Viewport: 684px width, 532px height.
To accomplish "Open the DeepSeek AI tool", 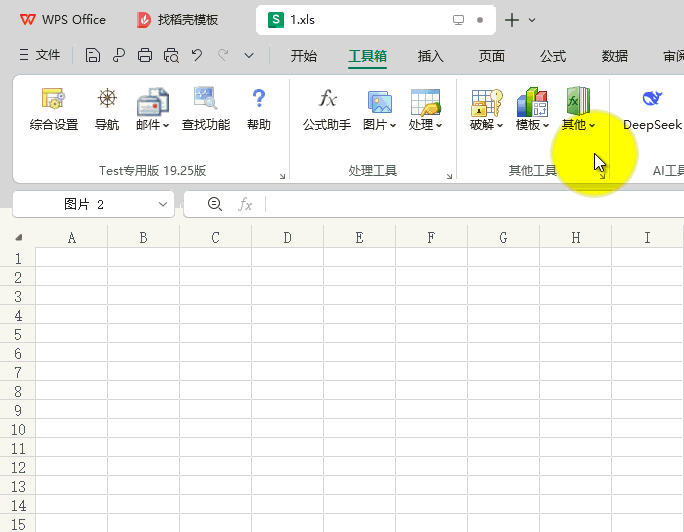I will tap(652, 109).
